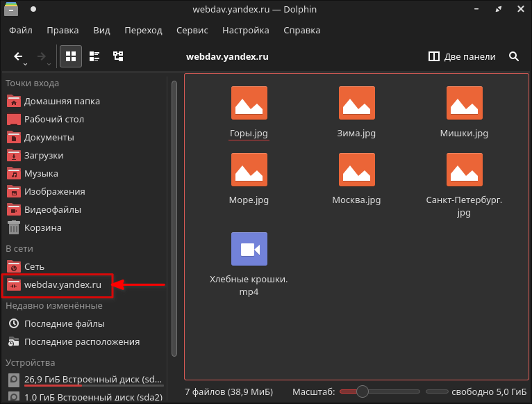Select the Хлебные крошки.mp4 video file
532x404 pixels.
[249, 264]
